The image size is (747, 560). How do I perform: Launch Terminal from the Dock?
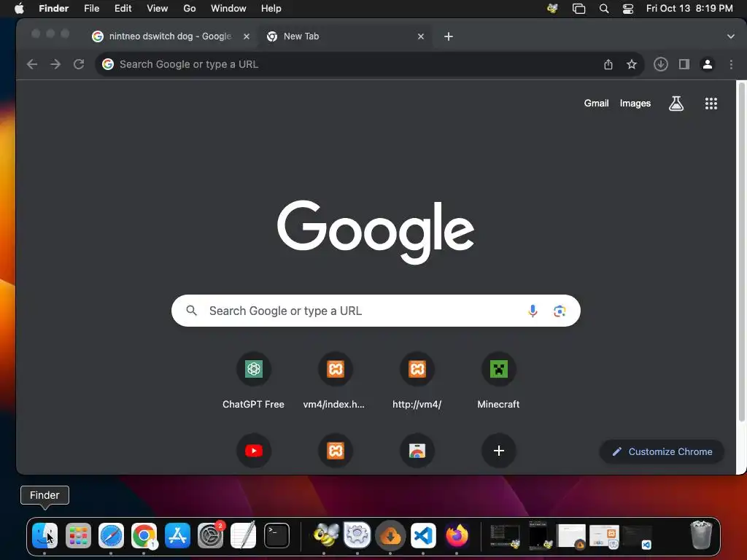tap(276, 535)
